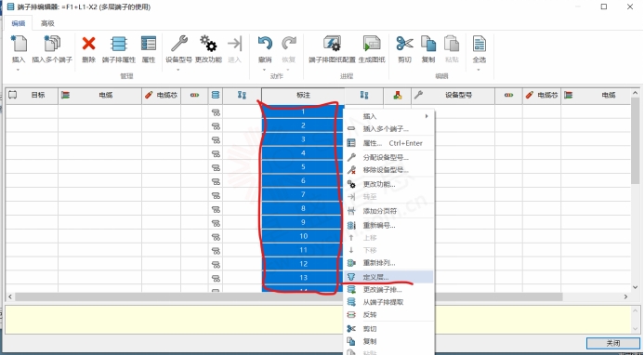This screenshot has width=644, height=355.
Task: Click the left 电缆 column header
Action: [99, 96]
